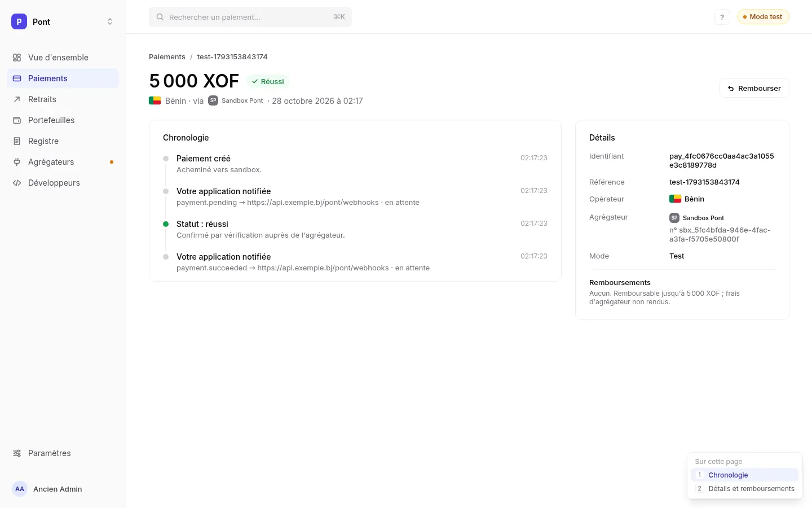Click the Agrégateurs plug icon
The width and height of the screenshot is (812, 508).
(x=17, y=162)
